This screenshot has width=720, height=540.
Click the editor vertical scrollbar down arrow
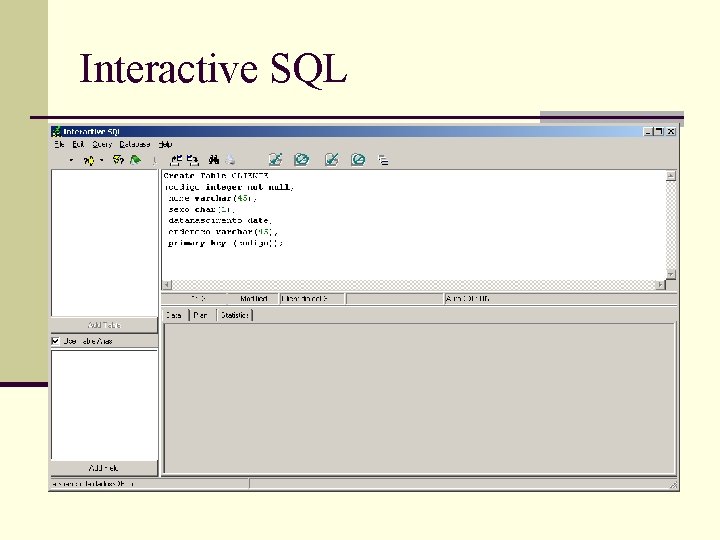point(671,274)
